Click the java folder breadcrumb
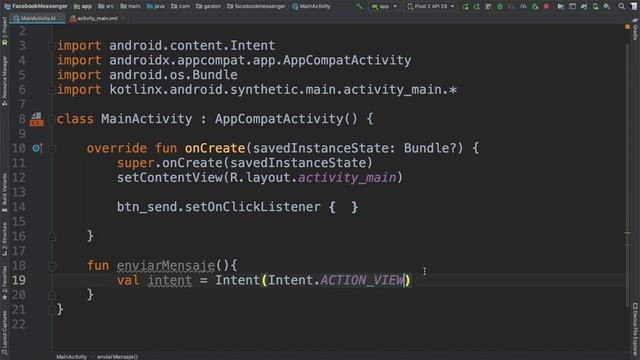640x360 pixels. pos(156,6)
